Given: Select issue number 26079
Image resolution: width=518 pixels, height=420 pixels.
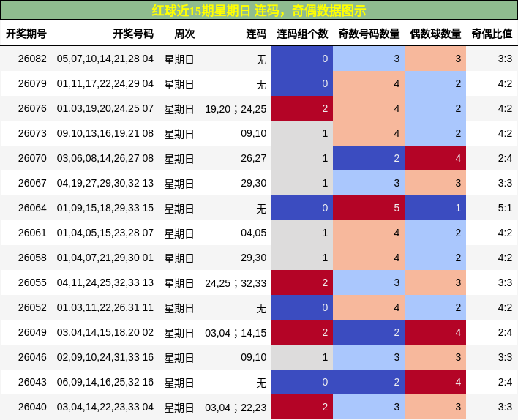Looking at the screenshot, I should pos(32,83).
